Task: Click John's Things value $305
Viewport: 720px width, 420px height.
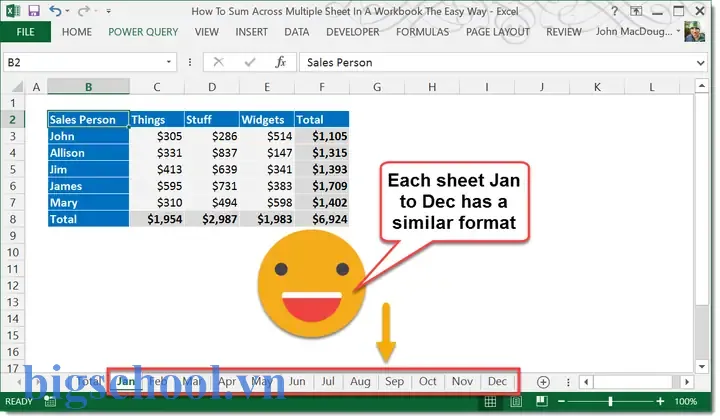Action: (157, 136)
